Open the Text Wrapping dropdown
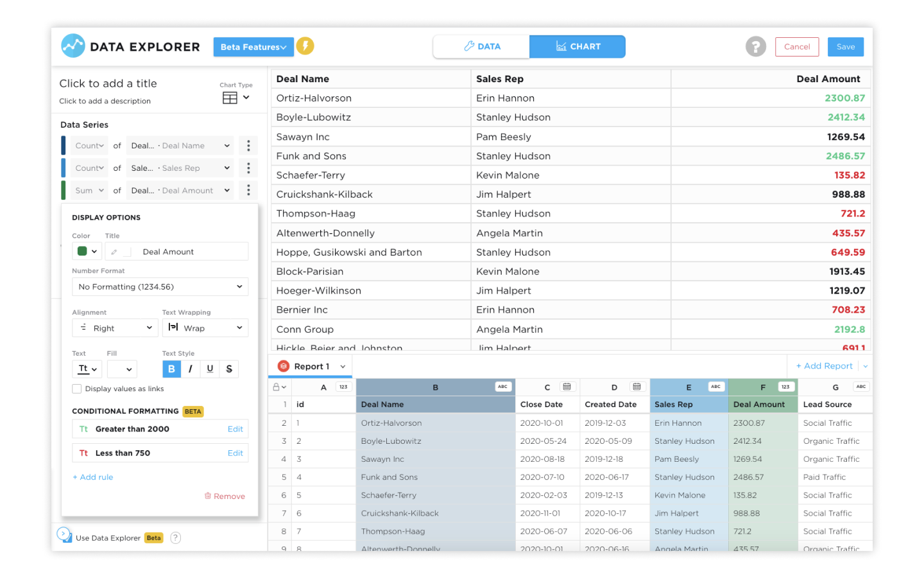Image resolution: width=924 pixels, height=578 pixels. tap(205, 328)
